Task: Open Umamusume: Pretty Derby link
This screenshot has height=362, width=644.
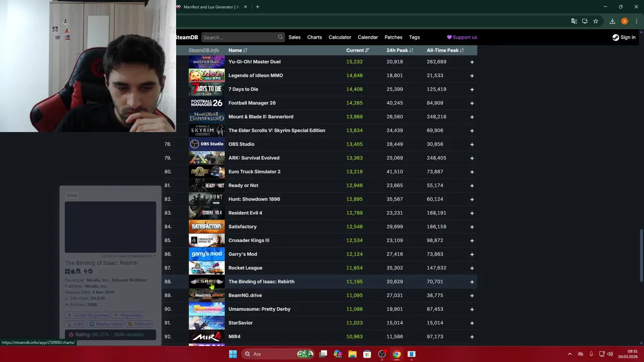Action: click(x=259, y=309)
